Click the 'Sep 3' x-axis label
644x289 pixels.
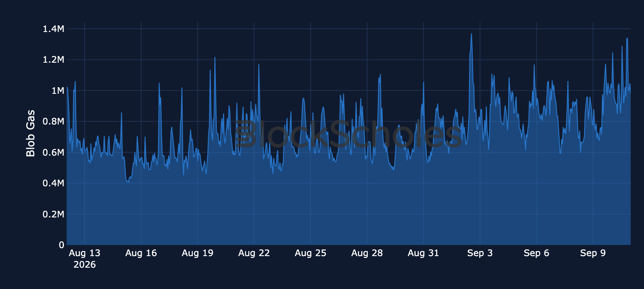pos(480,253)
